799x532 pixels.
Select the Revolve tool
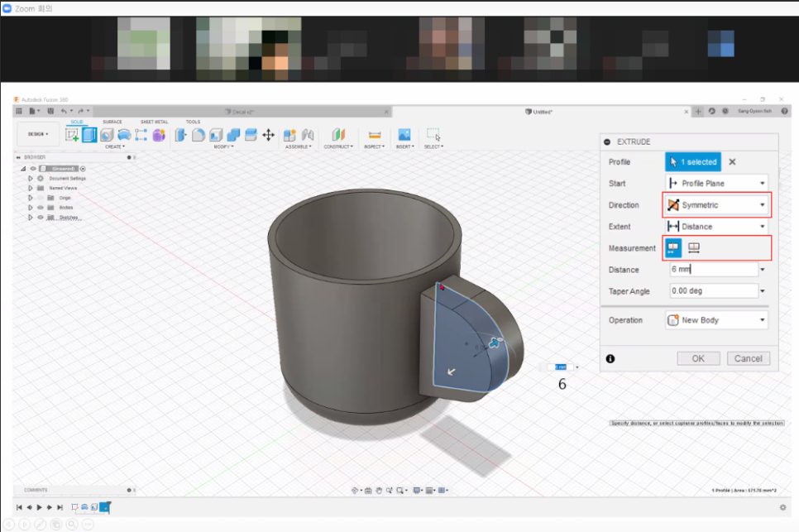coord(107,135)
